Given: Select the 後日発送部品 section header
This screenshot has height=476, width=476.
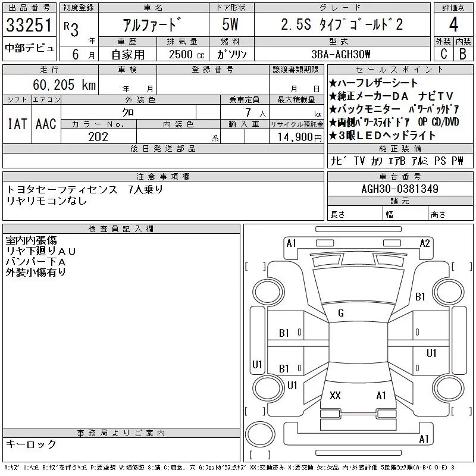Looking at the screenshot, I should pos(163,148).
